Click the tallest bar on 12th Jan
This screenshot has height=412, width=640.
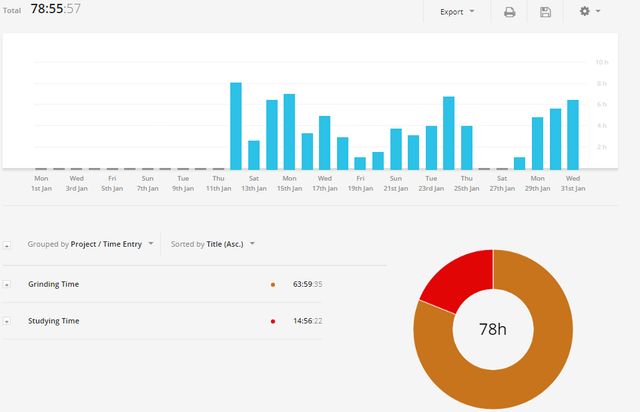[236, 126]
